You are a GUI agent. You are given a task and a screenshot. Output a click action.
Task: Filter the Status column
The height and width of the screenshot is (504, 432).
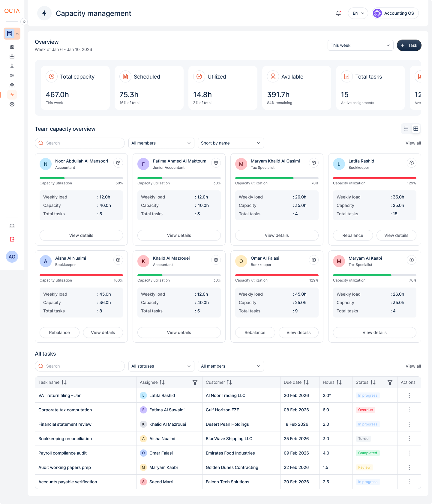click(390, 382)
